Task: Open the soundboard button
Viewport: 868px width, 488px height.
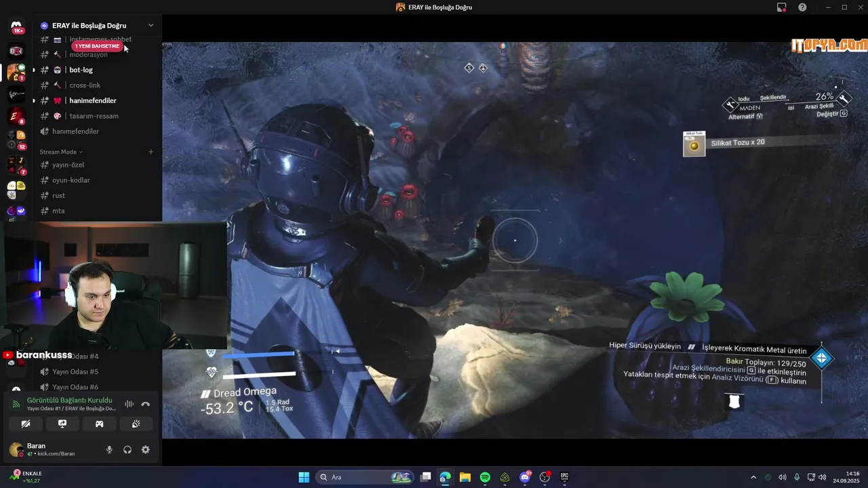Action: click(136, 424)
